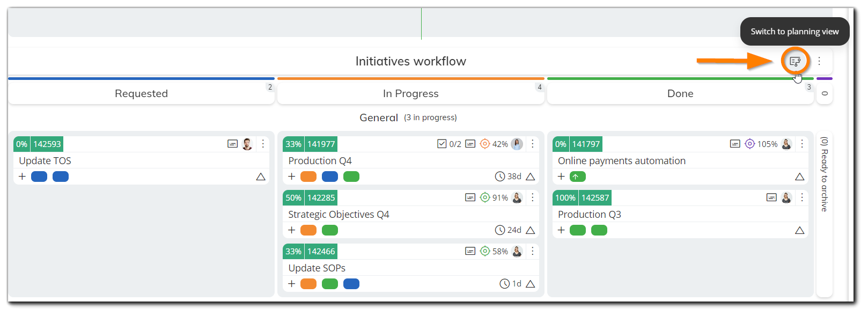Click the Switch to planning view icon
Image resolution: width=868 pixels, height=316 pixels.
pyautogui.click(x=794, y=61)
